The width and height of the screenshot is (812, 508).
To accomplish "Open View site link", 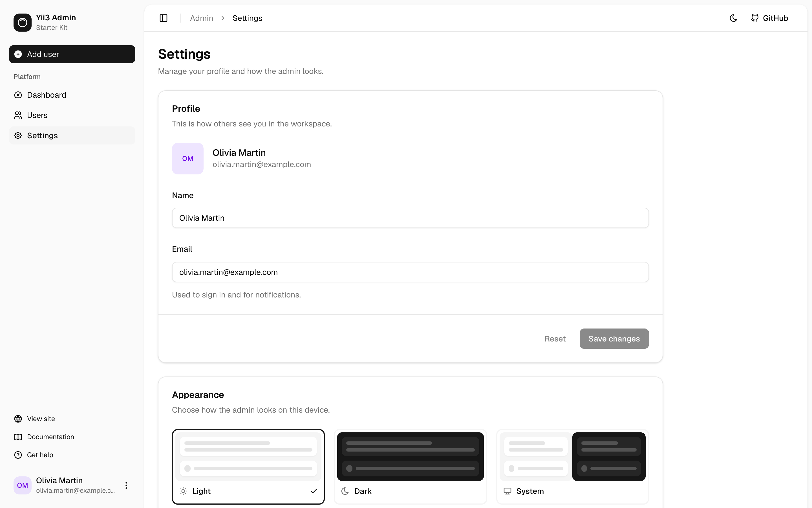I will pyautogui.click(x=72, y=419).
